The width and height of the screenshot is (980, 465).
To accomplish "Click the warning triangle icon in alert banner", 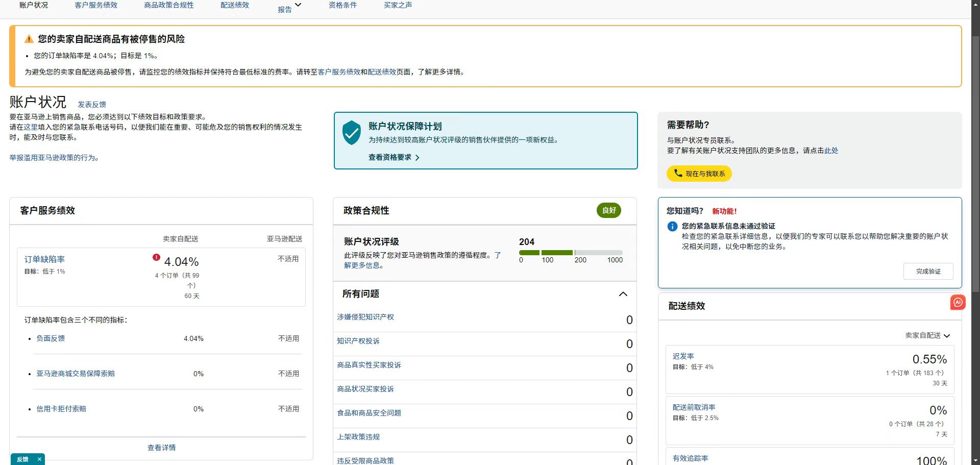I will tap(29, 39).
